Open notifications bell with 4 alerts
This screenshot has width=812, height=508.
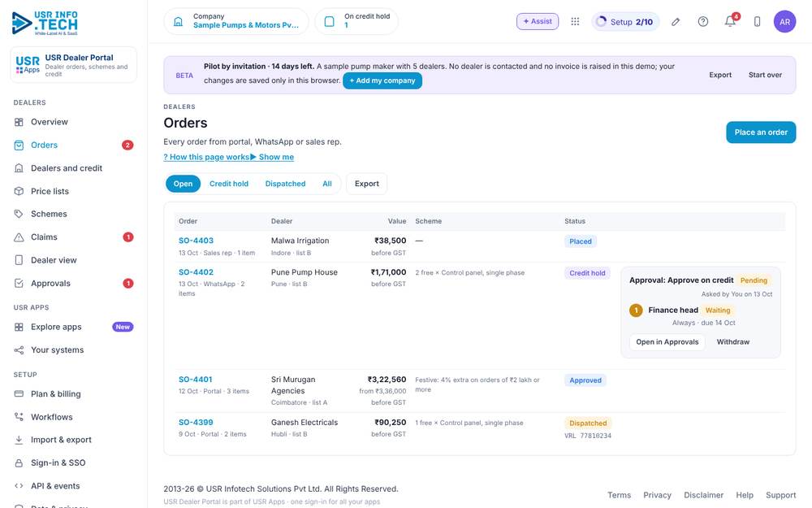coord(730,21)
